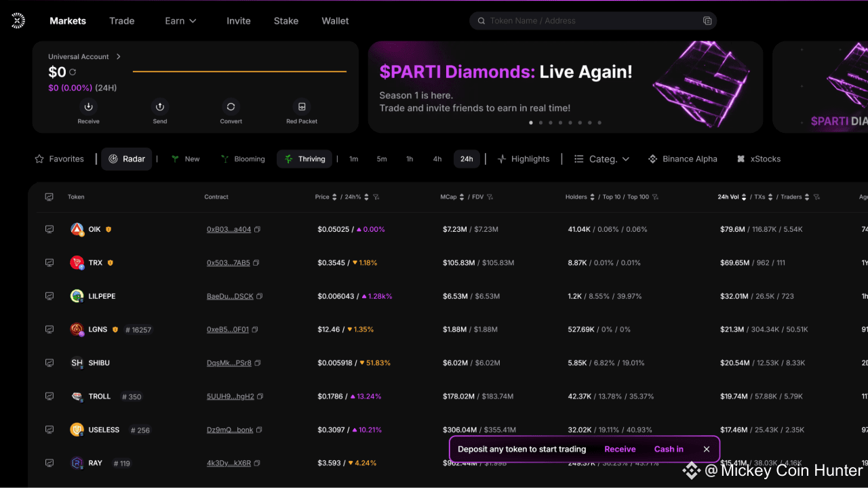Select the Radar view
The width and height of the screenshot is (868, 488).
point(127,159)
